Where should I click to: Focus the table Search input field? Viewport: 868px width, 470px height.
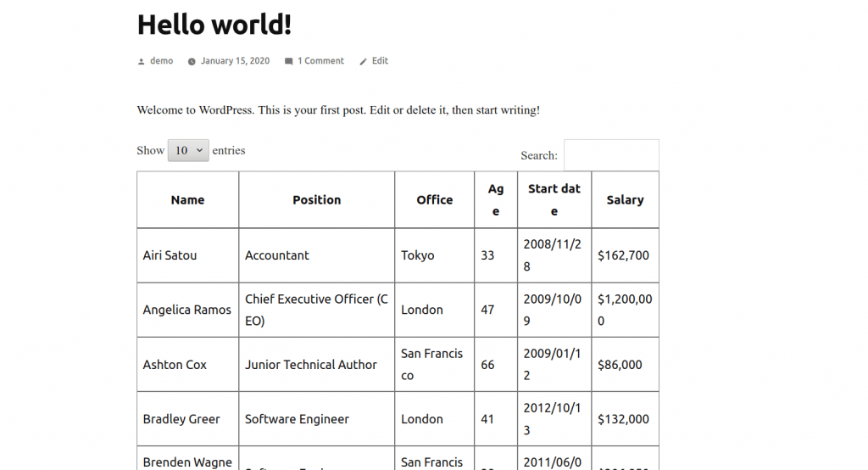(611, 155)
